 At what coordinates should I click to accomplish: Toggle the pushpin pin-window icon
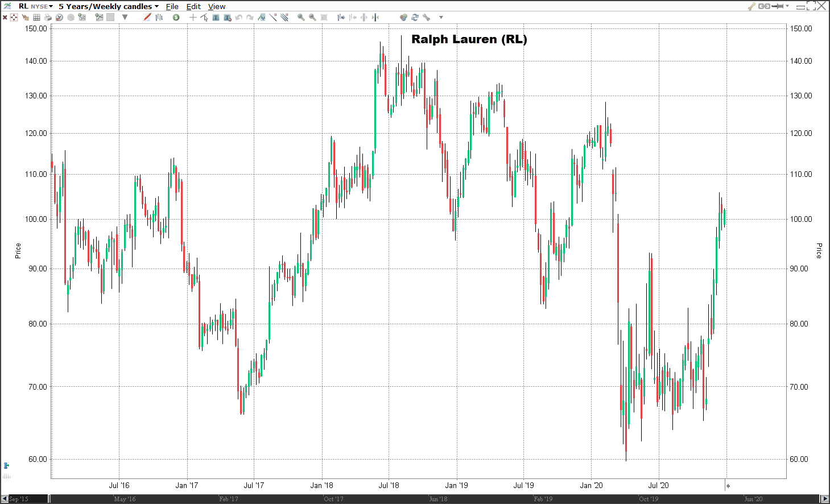tap(777, 6)
